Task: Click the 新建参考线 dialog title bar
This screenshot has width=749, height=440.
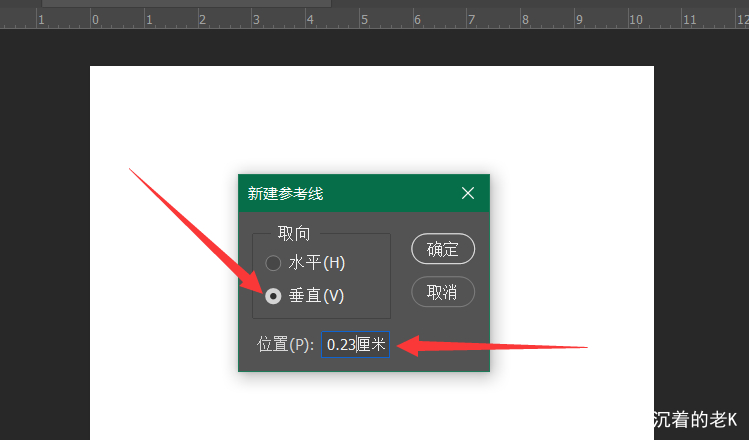Action: [x=364, y=193]
